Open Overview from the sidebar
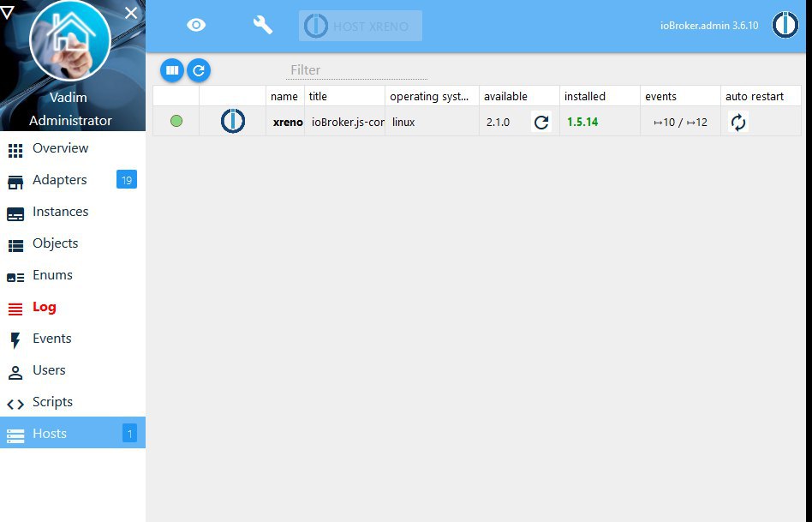The height and width of the screenshot is (522, 812). (73, 148)
